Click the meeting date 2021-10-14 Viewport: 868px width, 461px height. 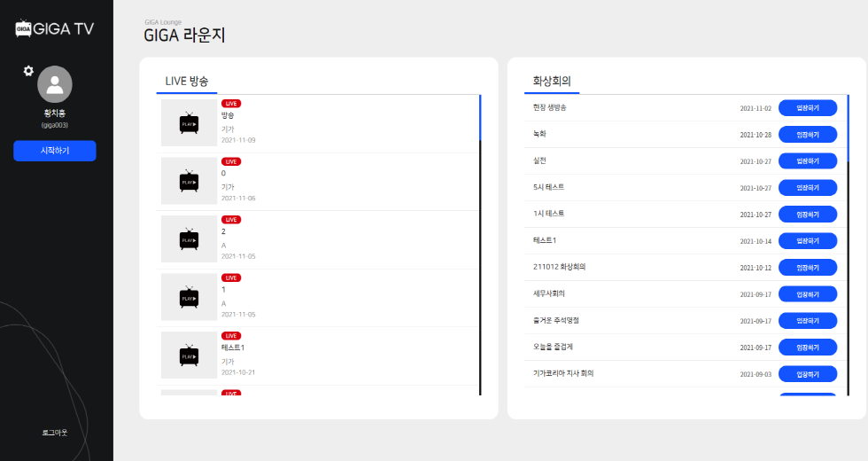click(x=756, y=241)
